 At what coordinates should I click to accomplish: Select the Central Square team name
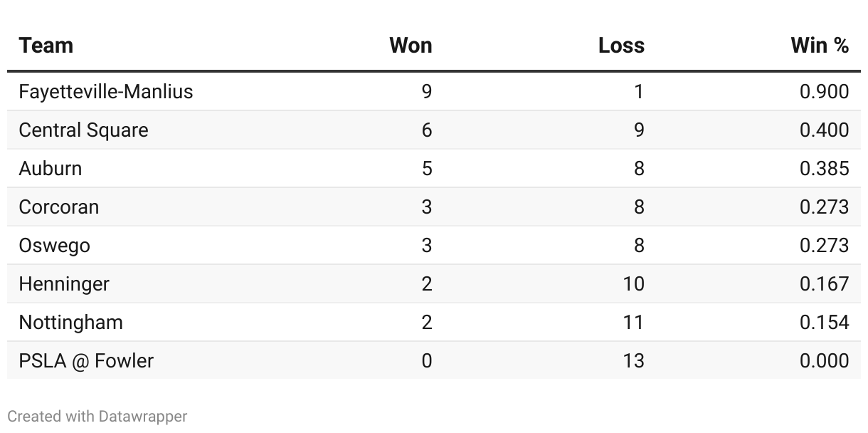pos(84,130)
